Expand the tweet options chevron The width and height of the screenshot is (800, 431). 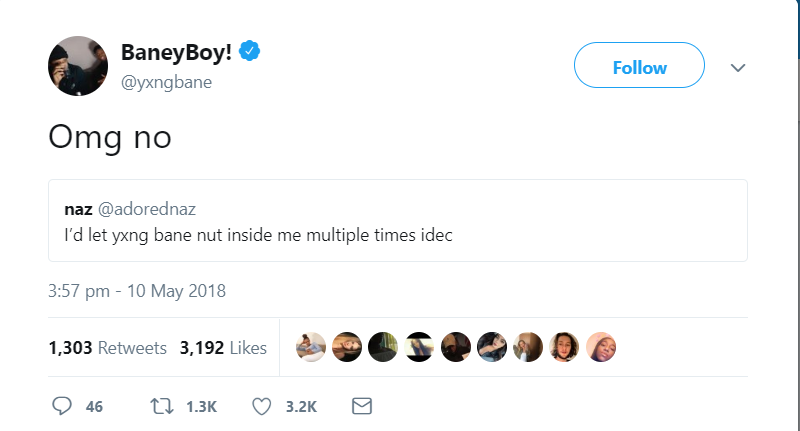tap(738, 68)
